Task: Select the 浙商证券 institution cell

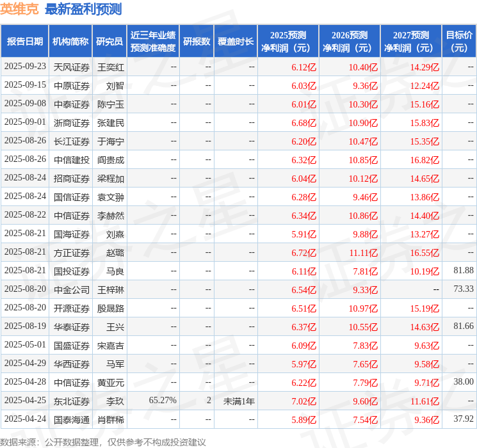Action: [72, 123]
